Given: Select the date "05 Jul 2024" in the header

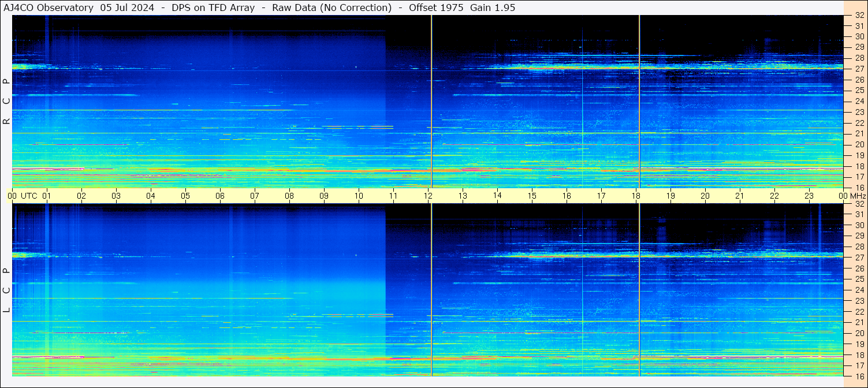Looking at the screenshot, I should pos(127,8).
